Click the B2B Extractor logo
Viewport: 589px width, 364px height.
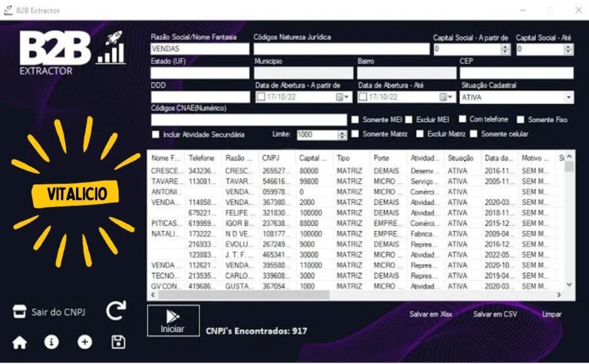pyautogui.click(x=73, y=52)
